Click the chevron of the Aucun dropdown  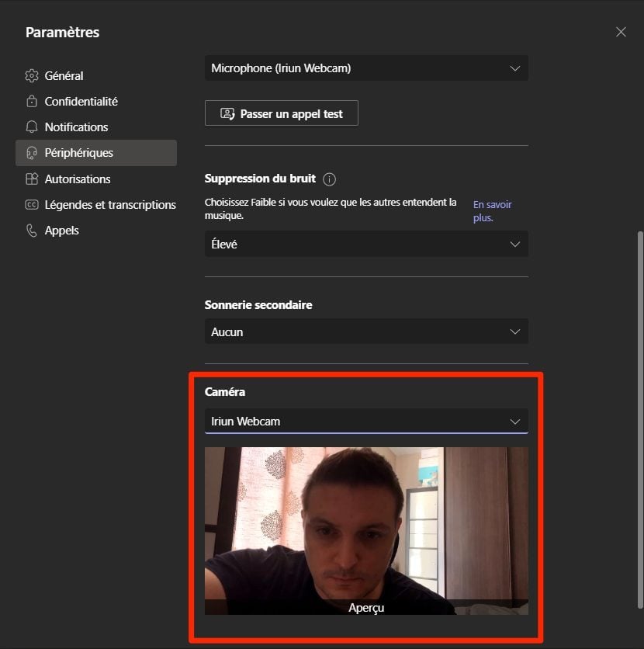(515, 332)
